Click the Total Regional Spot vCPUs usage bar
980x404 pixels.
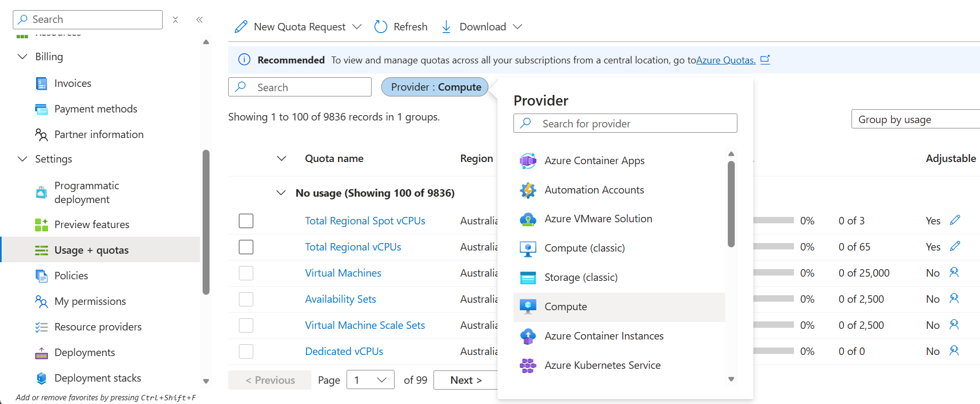point(774,220)
